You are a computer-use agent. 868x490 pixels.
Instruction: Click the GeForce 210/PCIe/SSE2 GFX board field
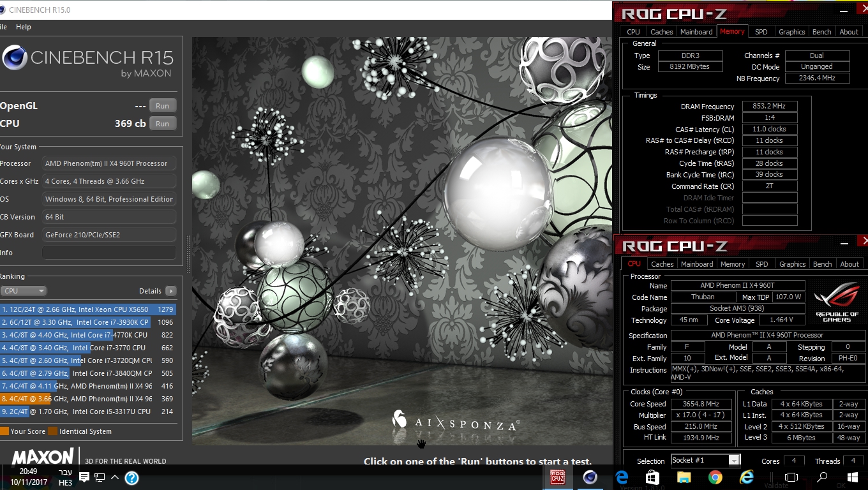pos(109,235)
